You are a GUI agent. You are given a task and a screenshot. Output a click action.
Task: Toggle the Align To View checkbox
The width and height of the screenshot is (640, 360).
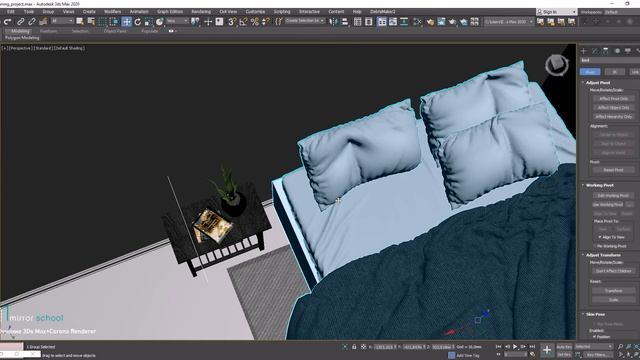click(x=600, y=237)
